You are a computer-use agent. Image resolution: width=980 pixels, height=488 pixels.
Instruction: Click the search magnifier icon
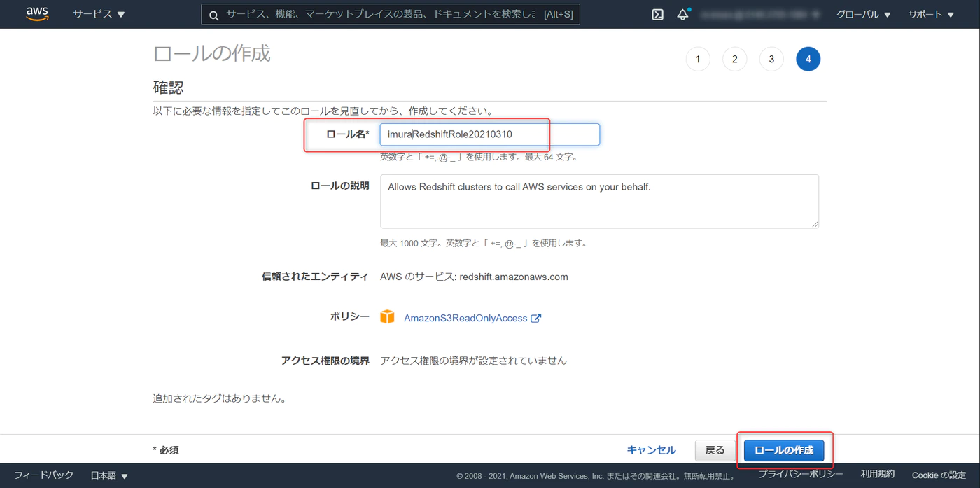(x=214, y=15)
